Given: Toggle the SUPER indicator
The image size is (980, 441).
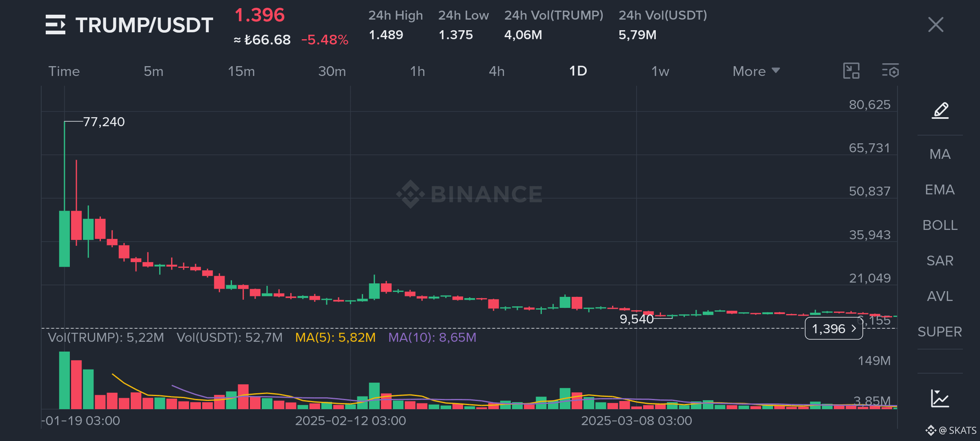Looking at the screenshot, I should pos(940,332).
